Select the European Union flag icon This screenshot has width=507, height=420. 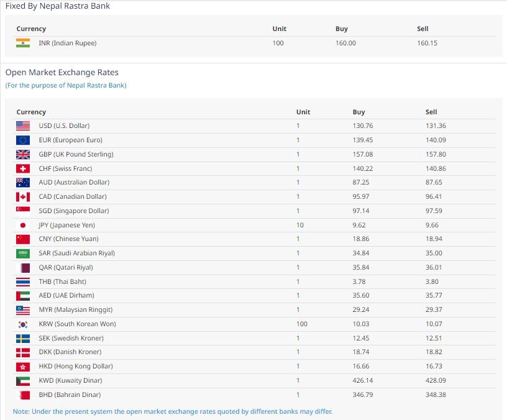23,140
